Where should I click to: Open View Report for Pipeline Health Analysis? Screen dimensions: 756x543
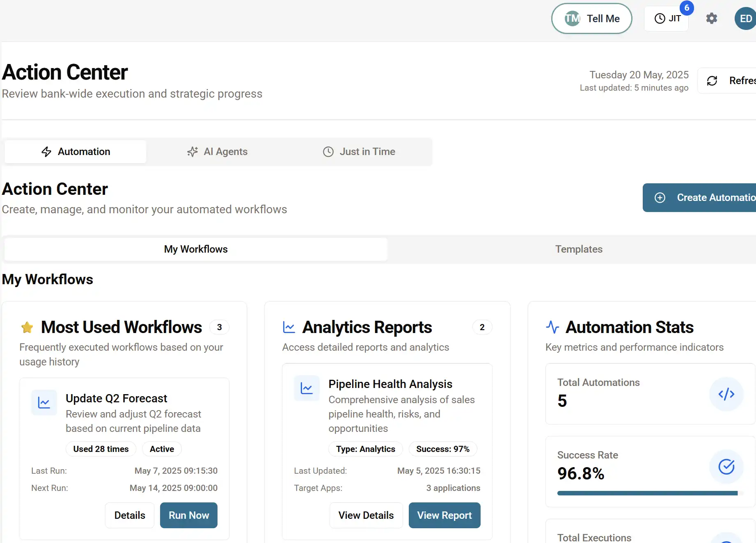(x=444, y=516)
